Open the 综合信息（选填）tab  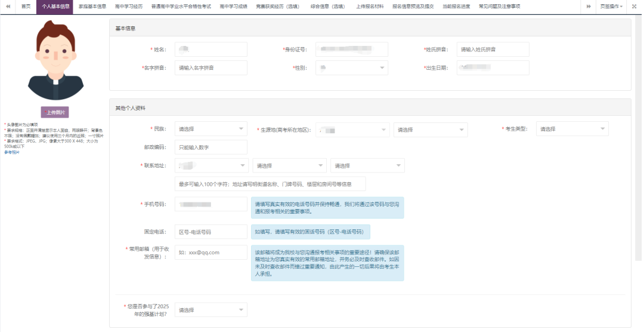(328, 7)
